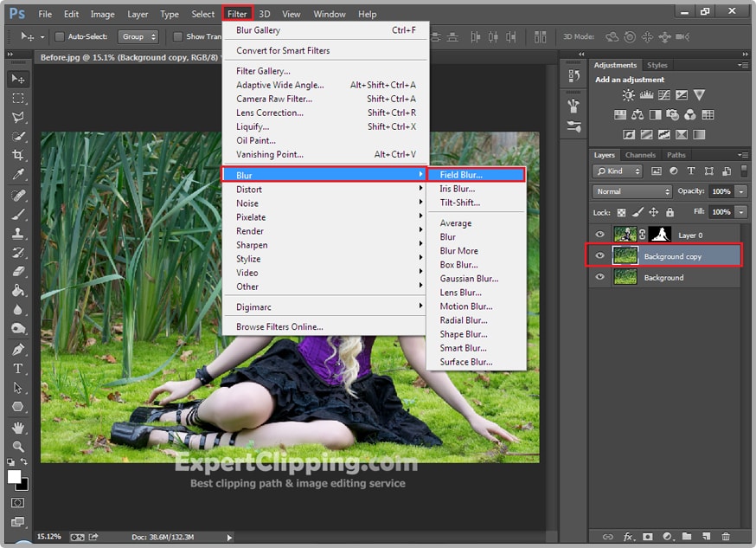Screen dimensions: 756x548
Task: Delete layer using trash icon
Action: click(x=726, y=537)
